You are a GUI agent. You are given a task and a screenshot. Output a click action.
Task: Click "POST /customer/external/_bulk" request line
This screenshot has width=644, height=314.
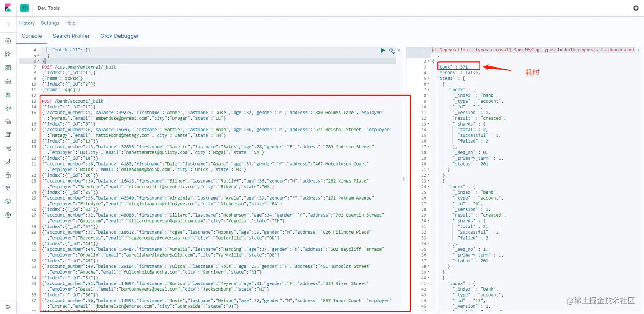79,67
